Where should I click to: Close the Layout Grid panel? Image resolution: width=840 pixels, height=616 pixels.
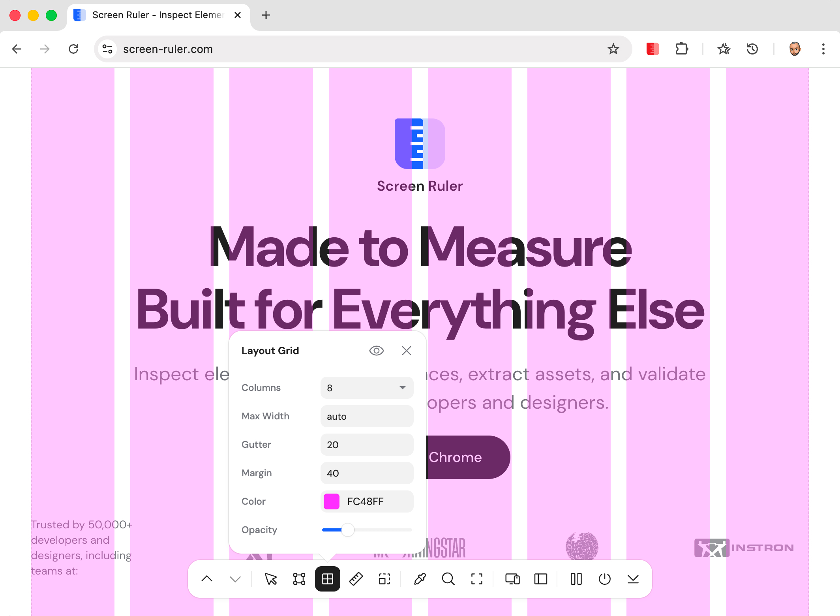pos(407,351)
